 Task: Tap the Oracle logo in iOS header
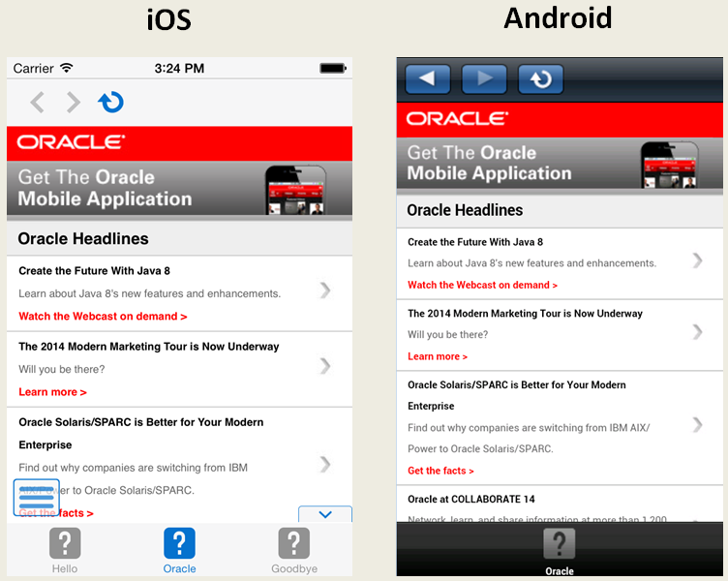click(71, 142)
